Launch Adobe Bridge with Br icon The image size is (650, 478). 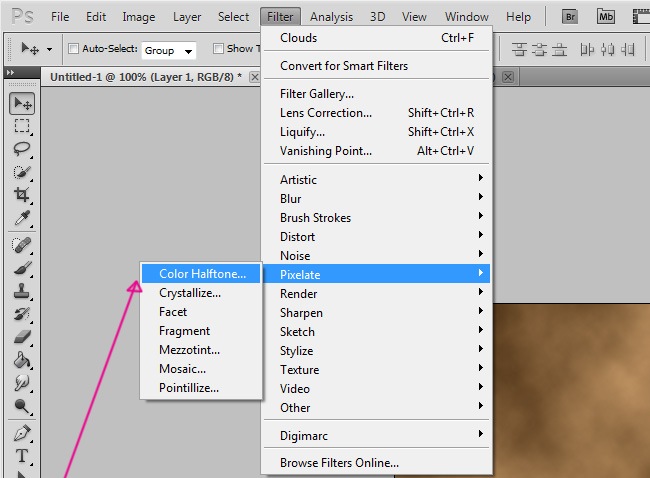pyautogui.click(x=570, y=17)
